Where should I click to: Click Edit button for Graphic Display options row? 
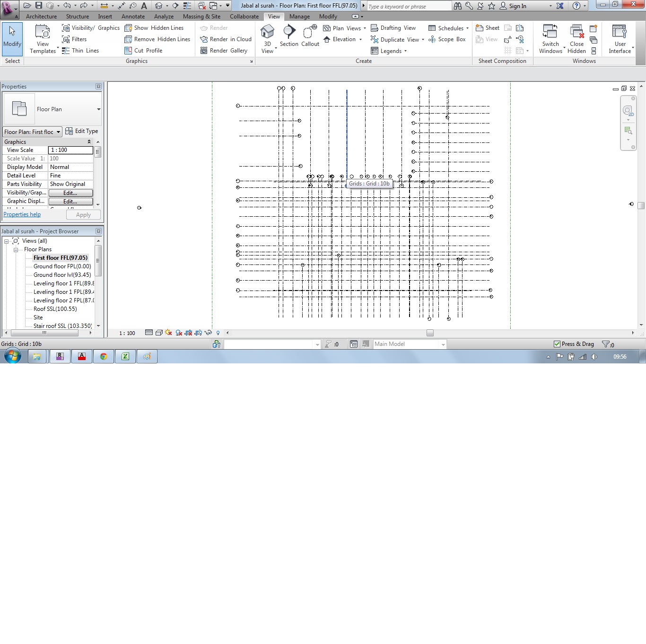pyautogui.click(x=70, y=202)
